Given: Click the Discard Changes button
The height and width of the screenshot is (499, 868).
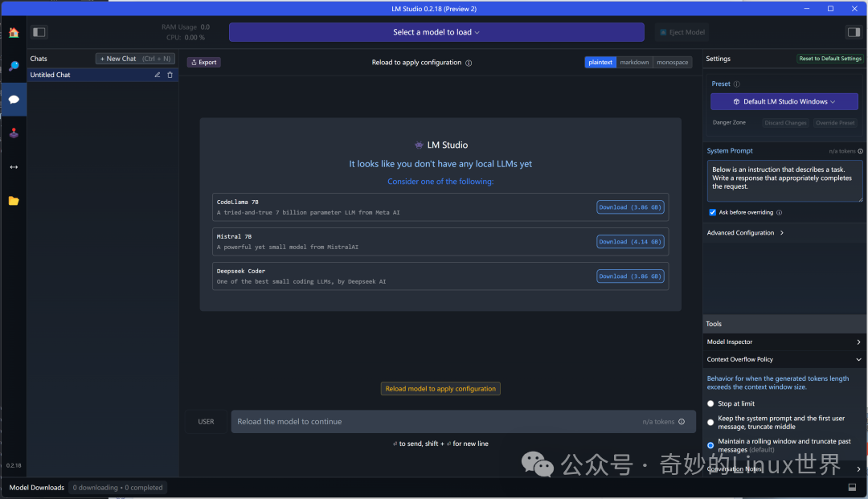Looking at the screenshot, I should click(785, 123).
